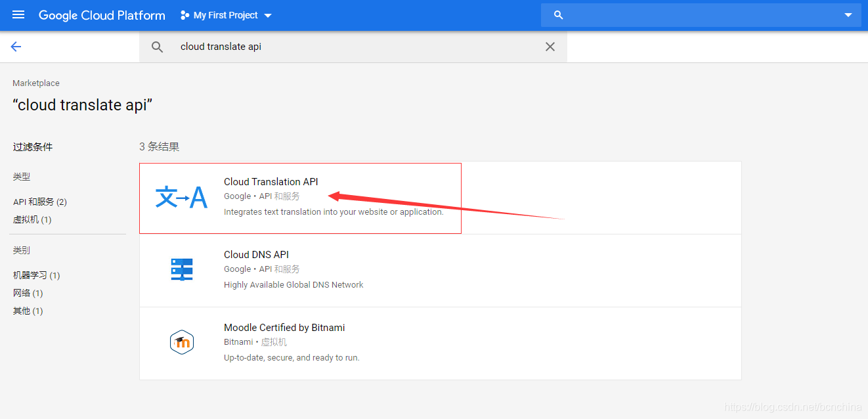Open the Cloud DNS API result
The width and height of the screenshot is (868, 419).
point(440,271)
